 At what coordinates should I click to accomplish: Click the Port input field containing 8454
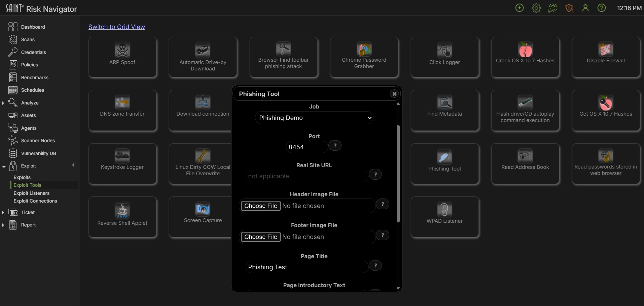pos(307,147)
